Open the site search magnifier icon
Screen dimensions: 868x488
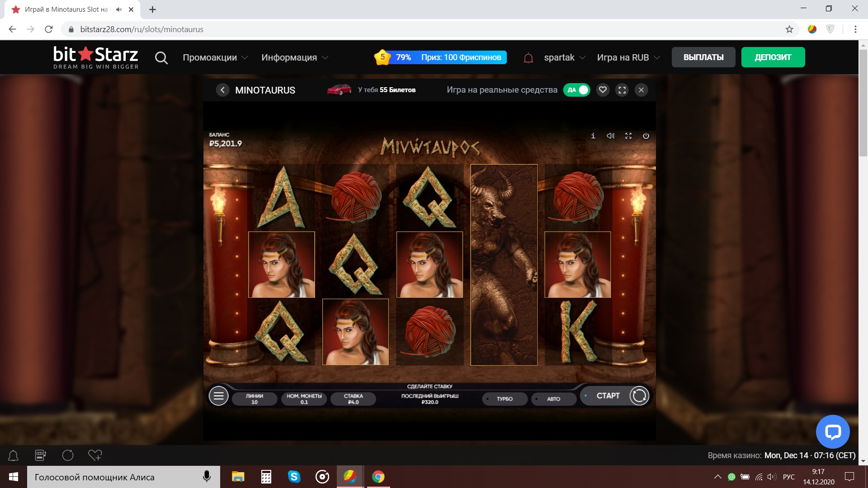pyautogui.click(x=161, y=58)
